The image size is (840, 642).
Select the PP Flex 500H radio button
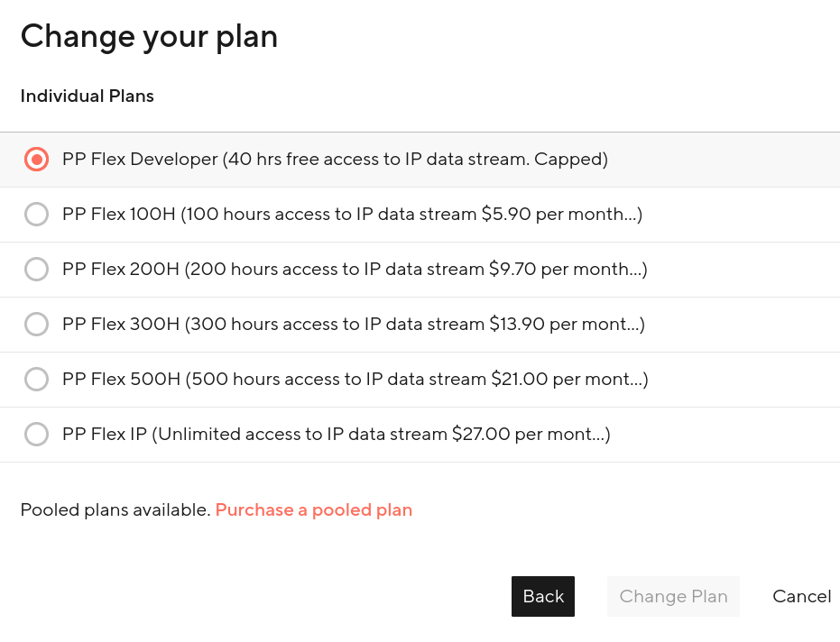pyautogui.click(x=36, y=380)
